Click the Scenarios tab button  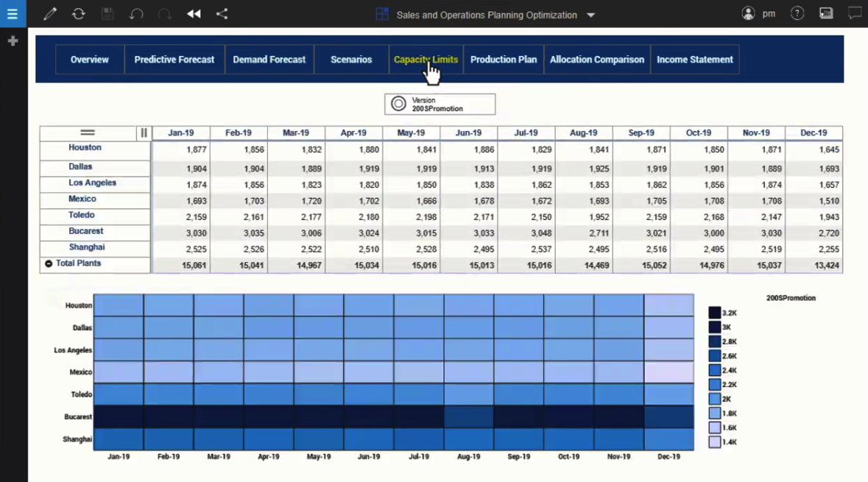[351, 60]
